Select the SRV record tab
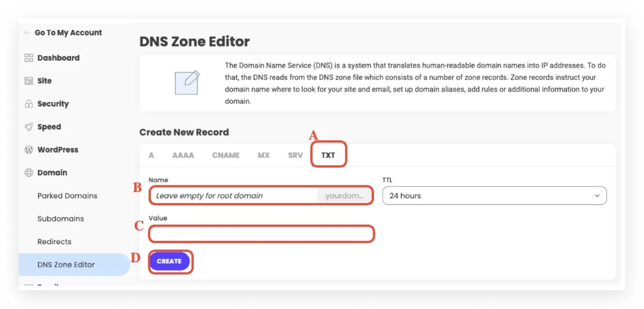The image size is (644, 309). click(295, 155)
